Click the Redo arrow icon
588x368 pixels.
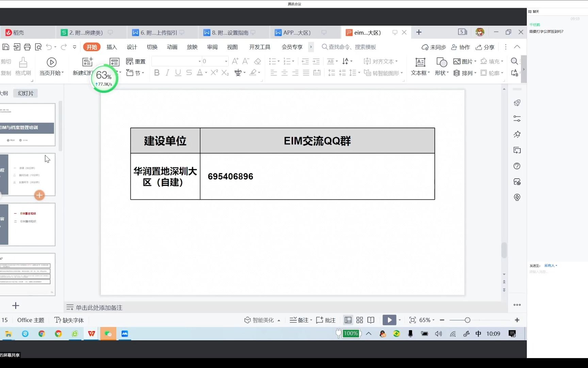64,47
